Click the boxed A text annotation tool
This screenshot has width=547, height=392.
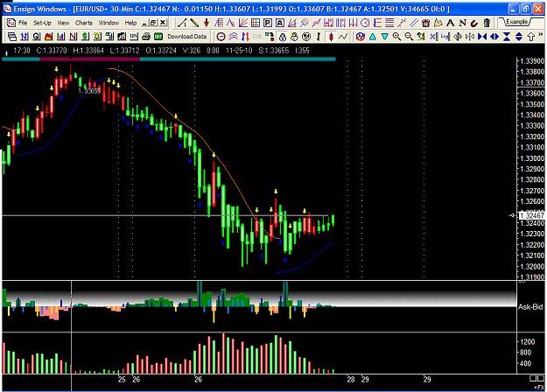tap(280, 23)
